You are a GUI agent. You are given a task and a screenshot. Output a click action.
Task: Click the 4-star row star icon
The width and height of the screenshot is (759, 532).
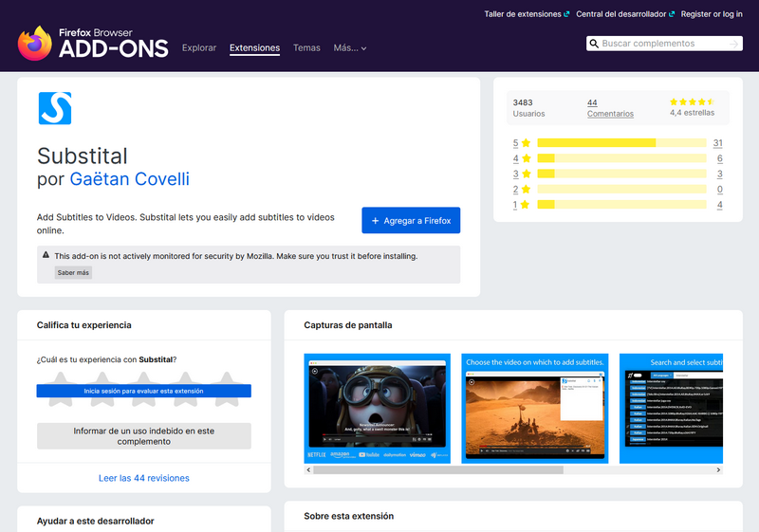527,158
